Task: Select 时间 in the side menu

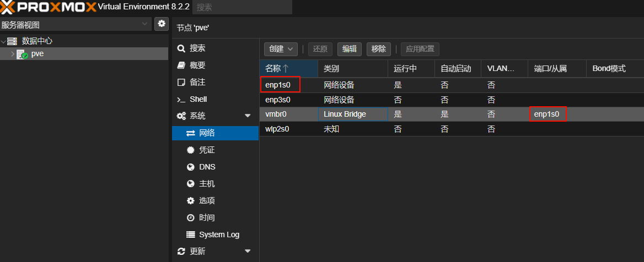Action: 207,217
